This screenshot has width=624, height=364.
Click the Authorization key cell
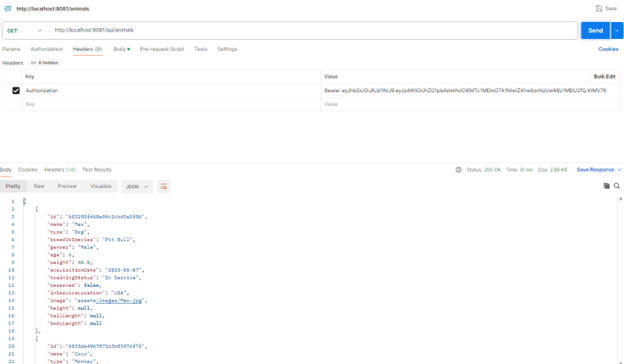[171, 91]
